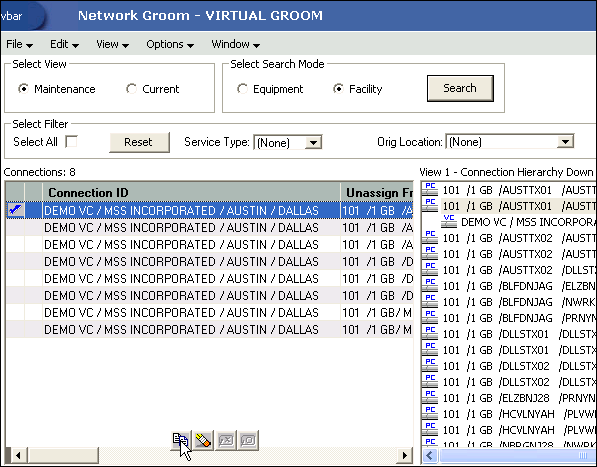Click the Search button
597x467 pixels.
[x=460, y=88]
